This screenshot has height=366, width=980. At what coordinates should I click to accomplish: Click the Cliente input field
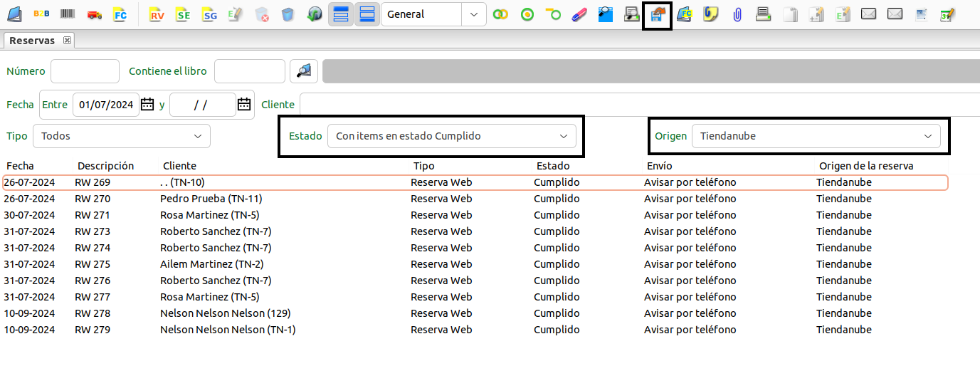[639, 104]
